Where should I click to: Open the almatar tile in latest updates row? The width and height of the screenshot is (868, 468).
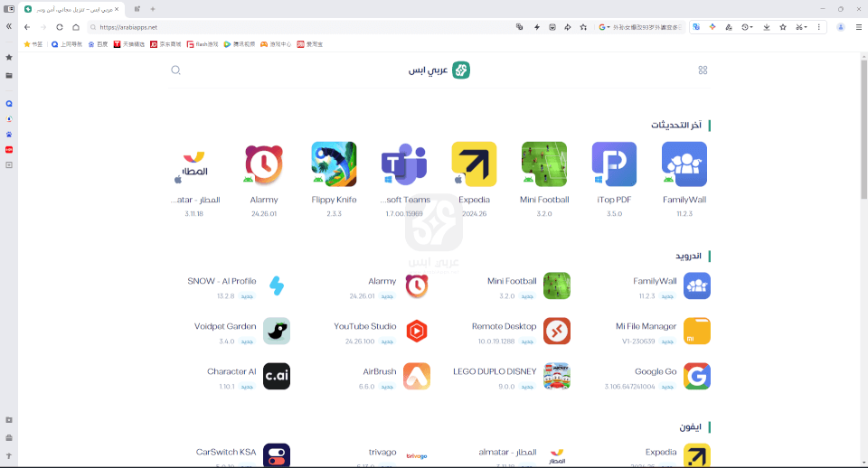pyautogui.click(x=194, y=179)
